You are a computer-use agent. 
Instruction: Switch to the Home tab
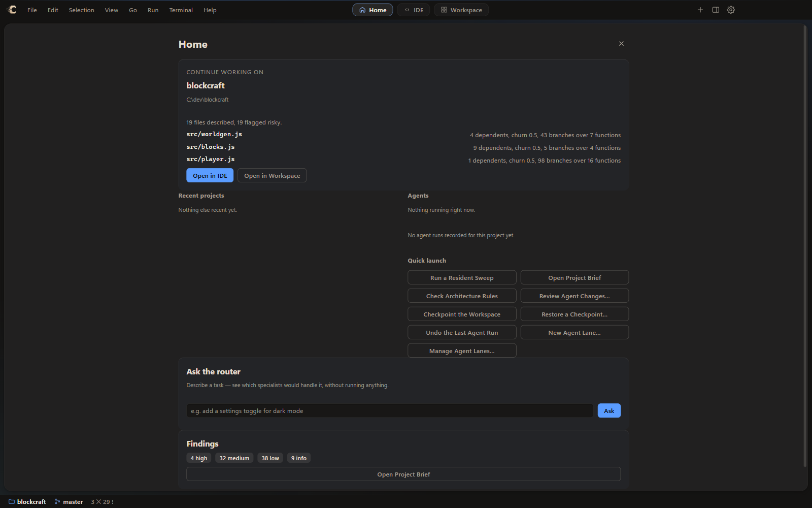(x=373, y=10)
